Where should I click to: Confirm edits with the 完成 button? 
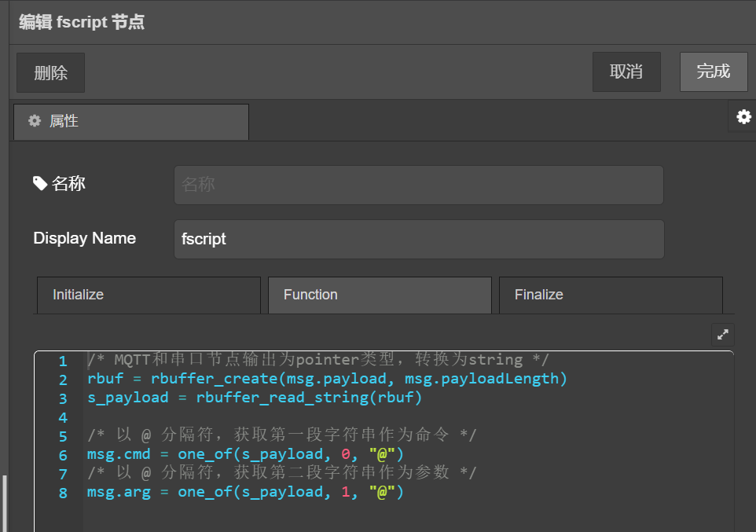tap(713, 72)
